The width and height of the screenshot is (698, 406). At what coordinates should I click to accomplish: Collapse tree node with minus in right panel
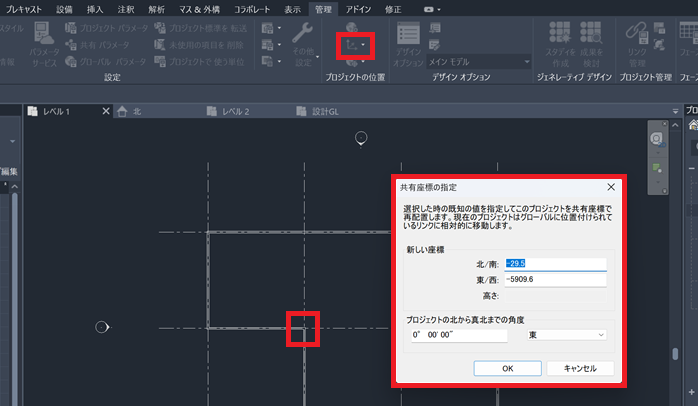[692, 168]
